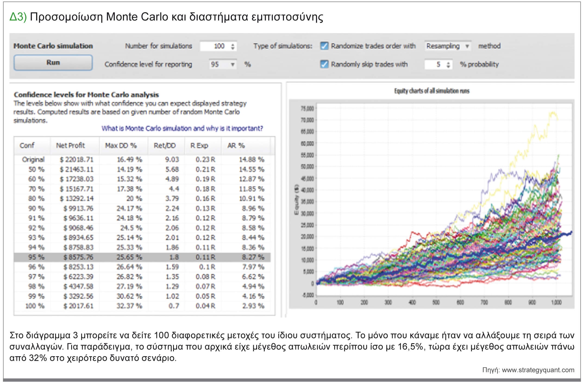Open the Resampling method dropdown

coord(448,46)
